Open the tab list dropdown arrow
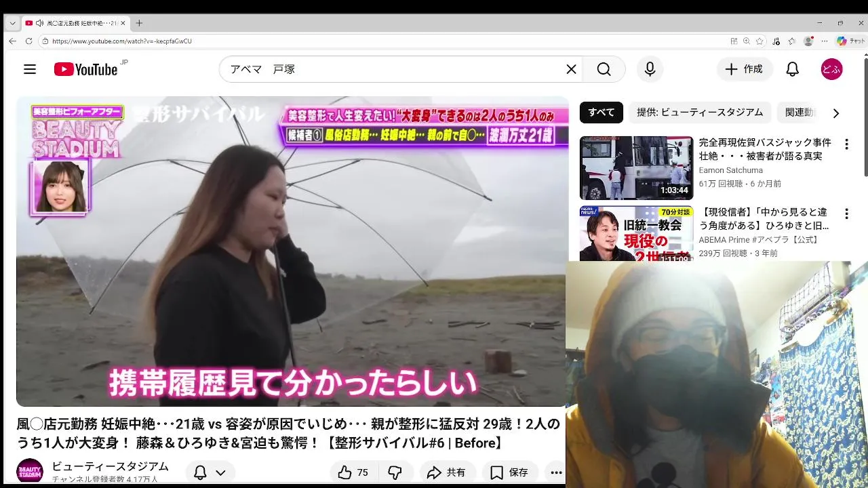 [x=12, y=23]
